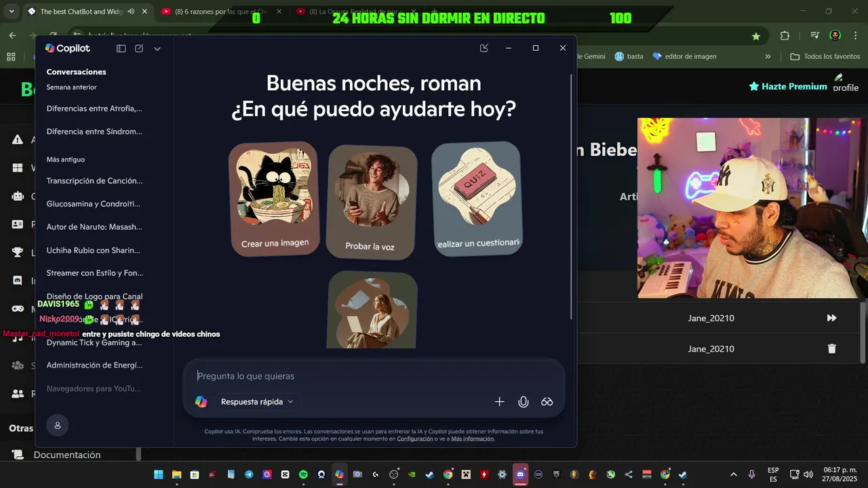Open Discord from the taskbar
Image resolution: width=868 pixels, height=488 pixels.
pos(520,474)
